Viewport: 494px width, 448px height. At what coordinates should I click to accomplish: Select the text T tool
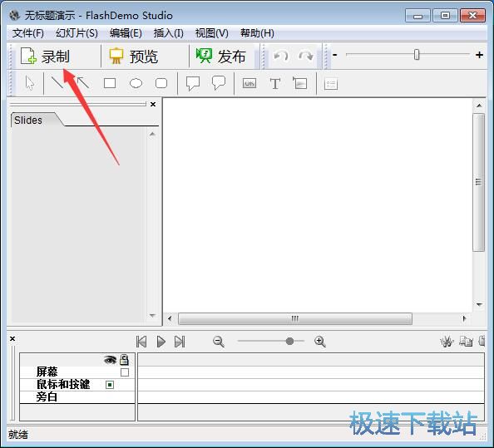[x=274, y=84]
